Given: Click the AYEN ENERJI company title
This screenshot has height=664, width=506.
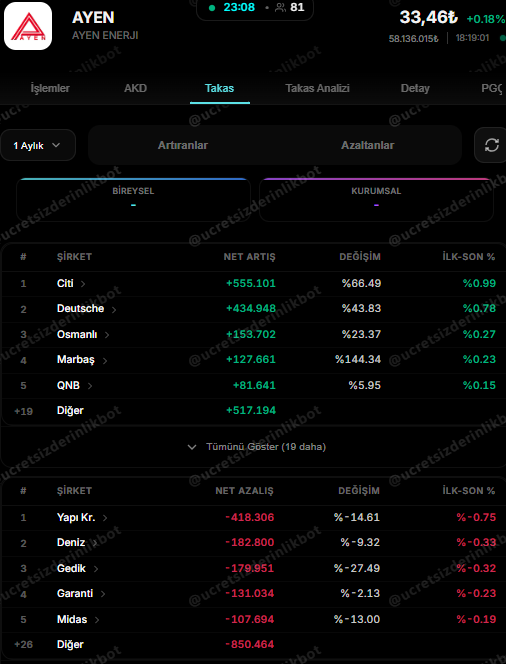Looking at the screenshot, I should (x=105, y=35).
